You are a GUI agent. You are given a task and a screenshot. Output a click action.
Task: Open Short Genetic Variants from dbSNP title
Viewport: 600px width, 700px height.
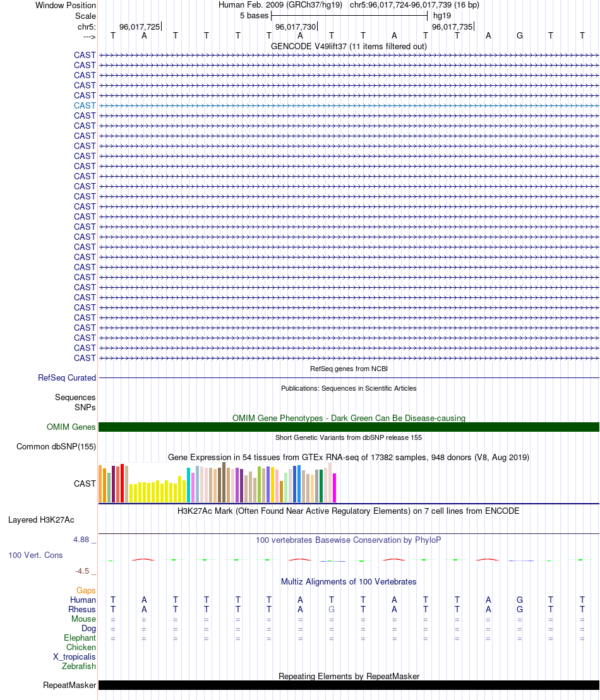pyautogui.click(x=349, y=437)
